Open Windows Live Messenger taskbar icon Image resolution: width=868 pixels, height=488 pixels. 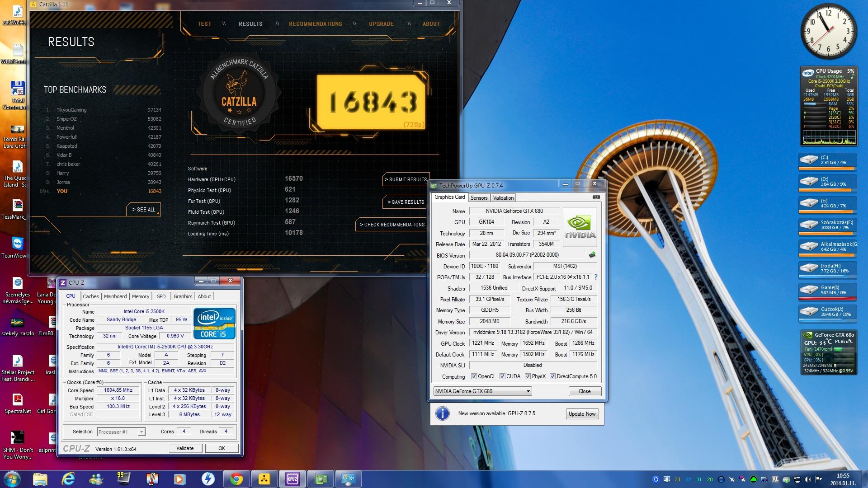pyautogui.click(x=96, y=479)
